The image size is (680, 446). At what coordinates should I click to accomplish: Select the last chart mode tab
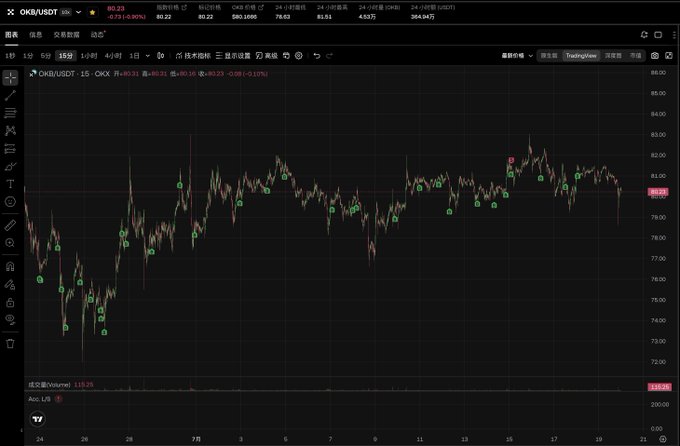click(635, 56)
